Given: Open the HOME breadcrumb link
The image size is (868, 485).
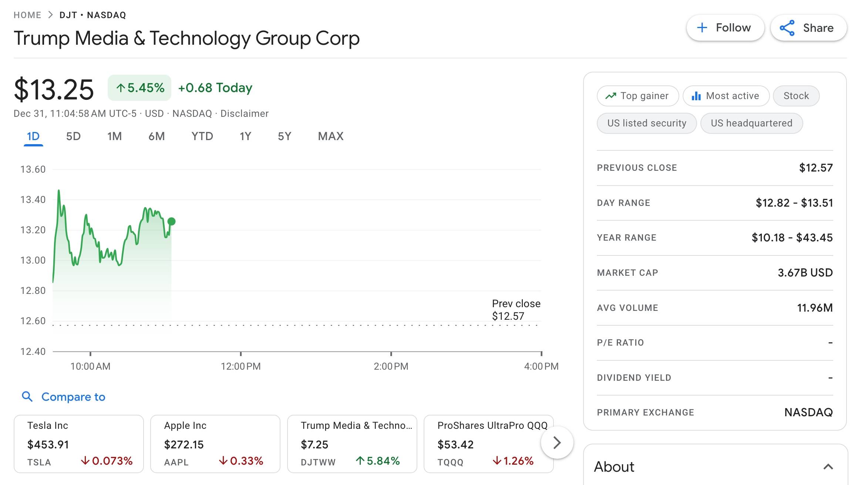Looking at the screenshot, I should pos(27,15).
